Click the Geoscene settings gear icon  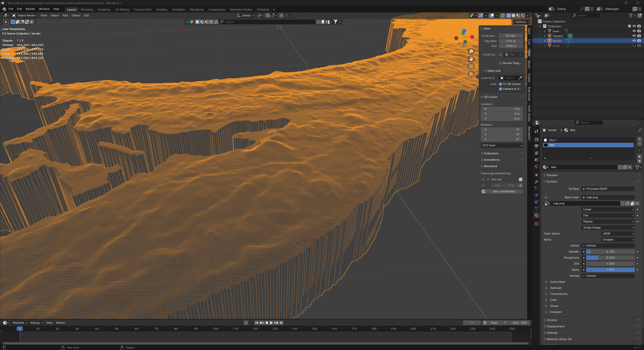(521, 179)
